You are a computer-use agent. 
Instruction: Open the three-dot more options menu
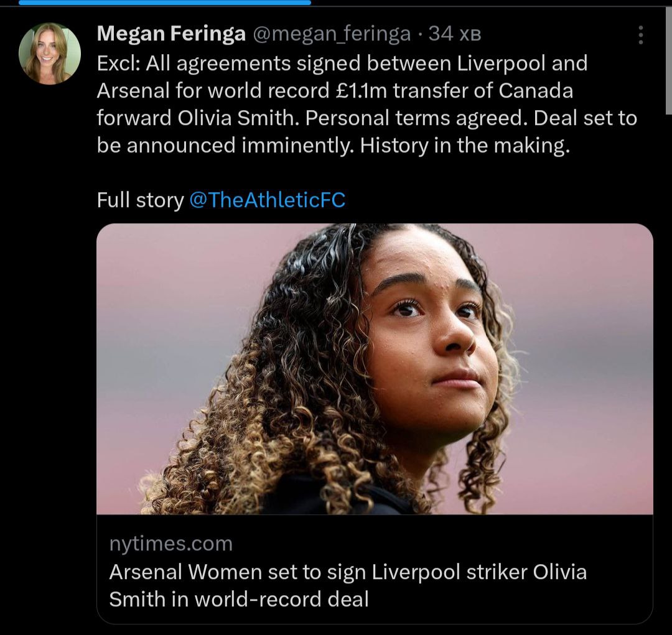pyautogui.click(x=640, y=35)
